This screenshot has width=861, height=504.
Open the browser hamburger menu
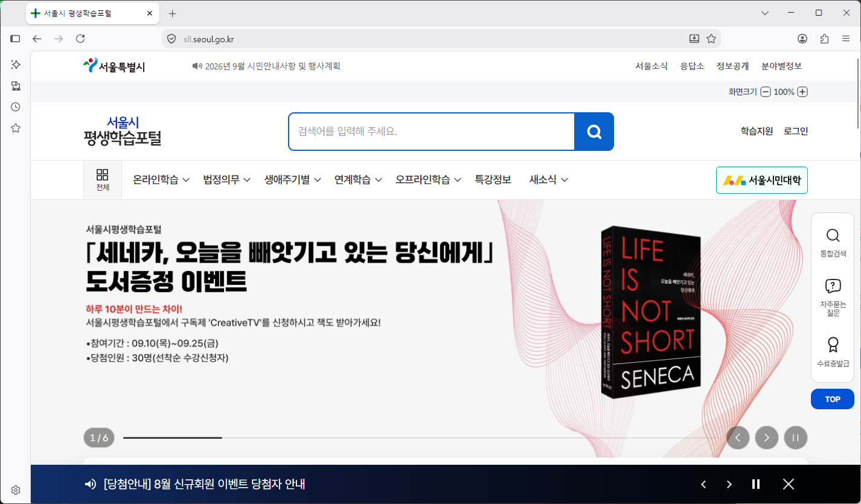(846, 39)
